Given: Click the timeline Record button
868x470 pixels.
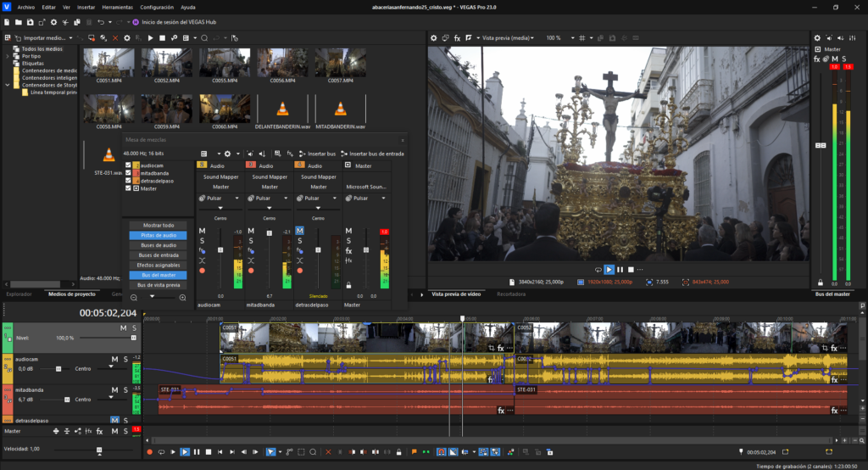Looking at the screenshot, I should 149,452.
